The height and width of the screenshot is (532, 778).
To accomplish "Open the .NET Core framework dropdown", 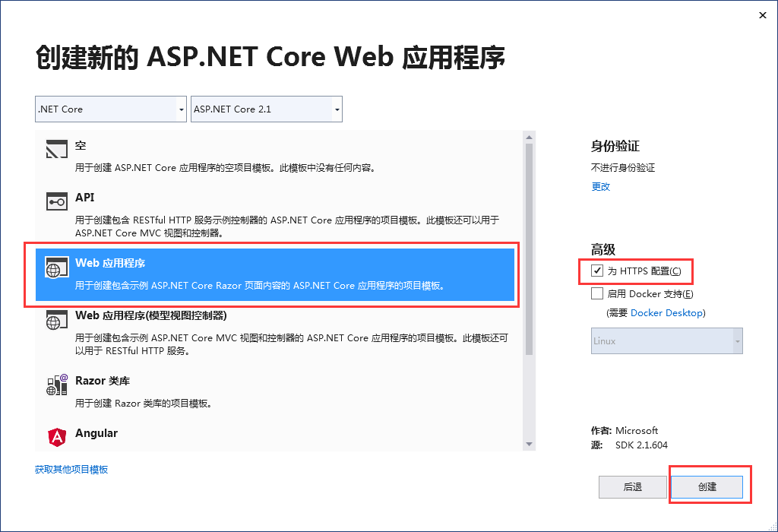I will pos(111,109).
